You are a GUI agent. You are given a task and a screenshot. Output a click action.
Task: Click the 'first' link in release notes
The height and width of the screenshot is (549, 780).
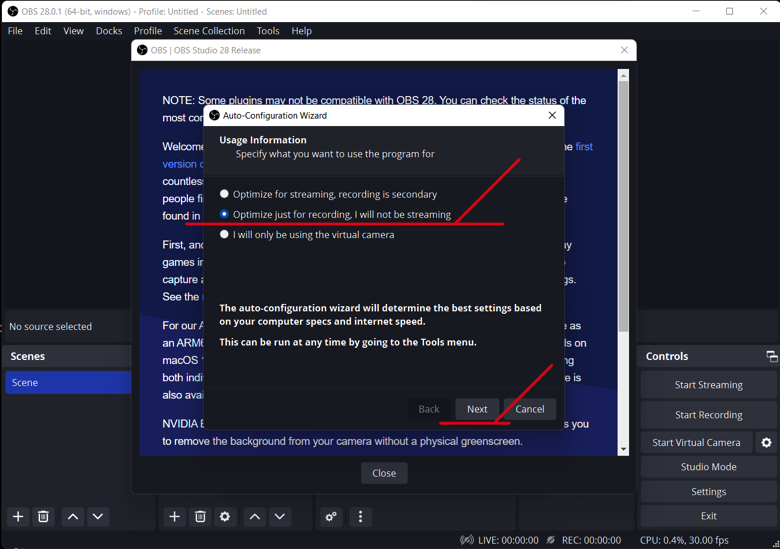584,147
